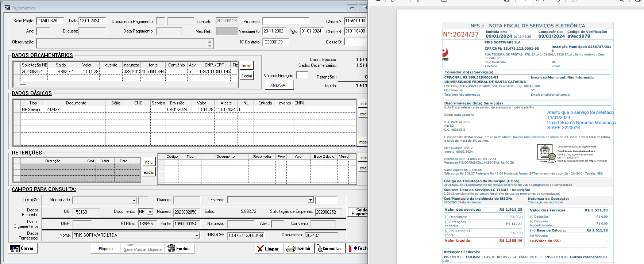
Task: Delete the record using the trash Excluir button
Action: tap(180, 248)
